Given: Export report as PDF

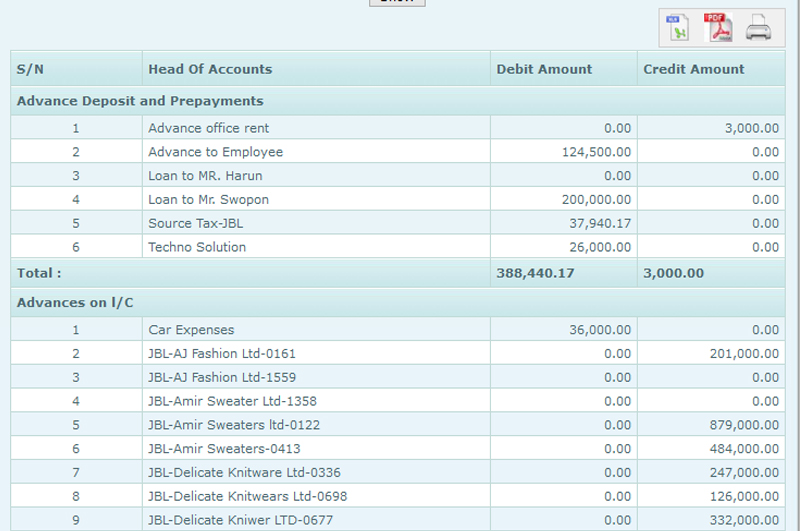Looking at the screenshot, I should pos(718,28).
